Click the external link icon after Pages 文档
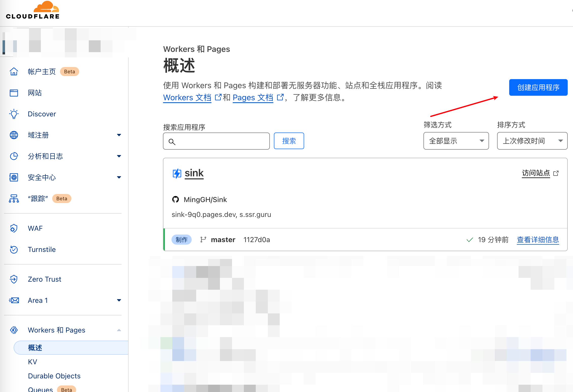 pos(280,97)
